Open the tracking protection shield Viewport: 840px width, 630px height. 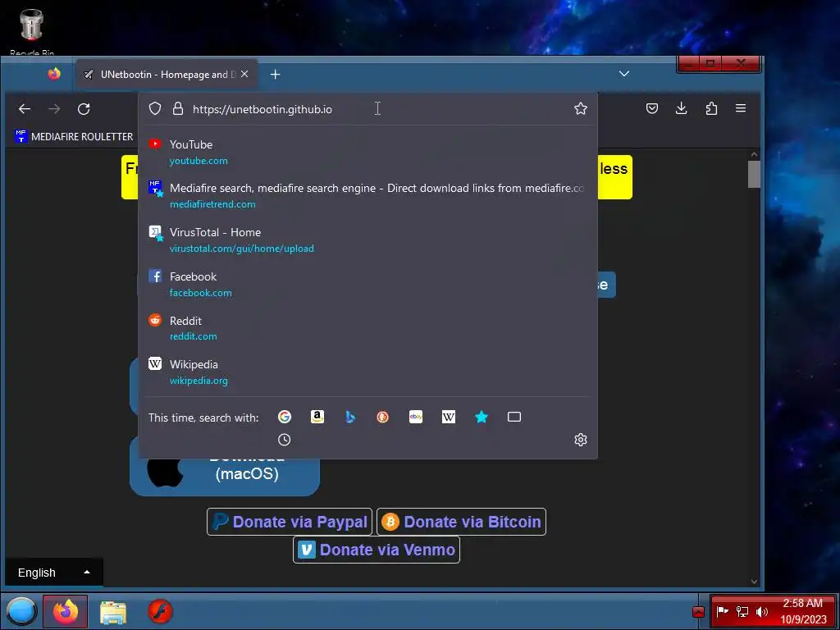pos(155,109)
